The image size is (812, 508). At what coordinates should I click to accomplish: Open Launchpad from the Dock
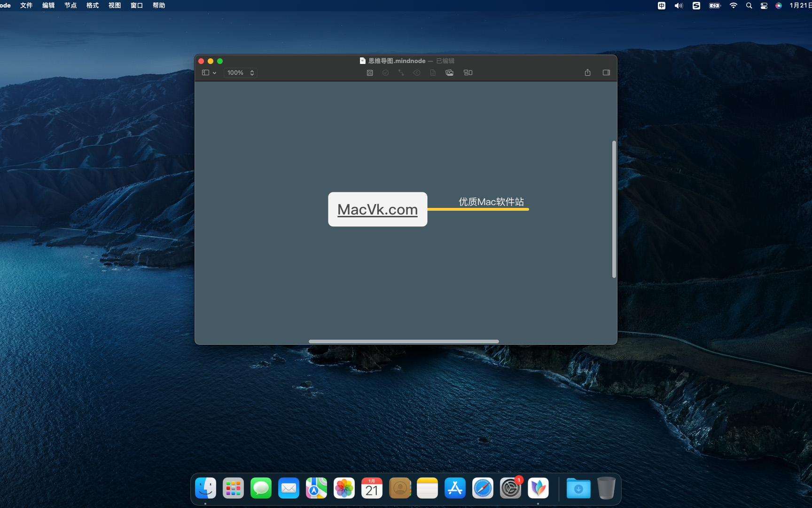(233, 488)
